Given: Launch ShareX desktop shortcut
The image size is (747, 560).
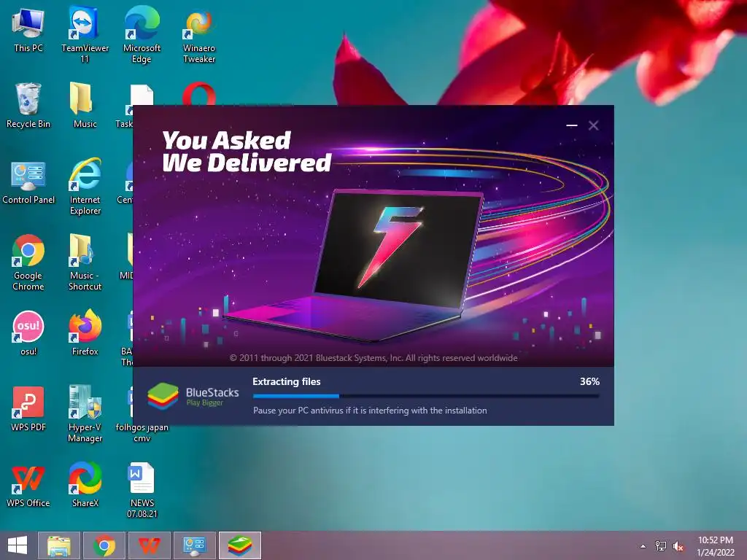Looking at the screenshot, I should pyautogui.click(x=85, y=484).
